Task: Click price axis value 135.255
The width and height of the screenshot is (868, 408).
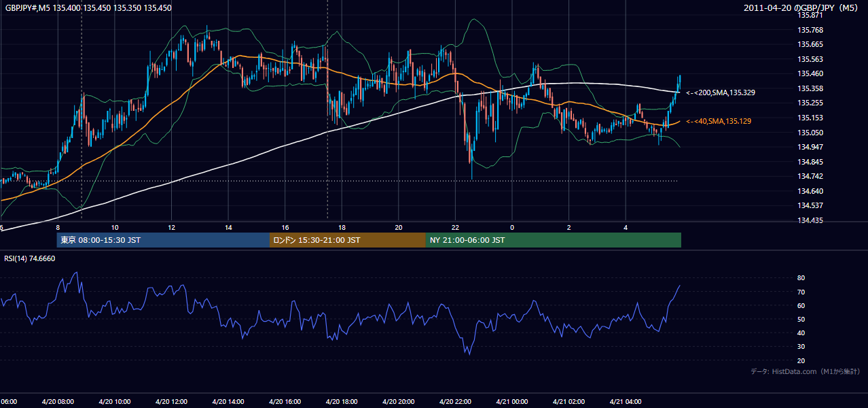Action: 810,103
